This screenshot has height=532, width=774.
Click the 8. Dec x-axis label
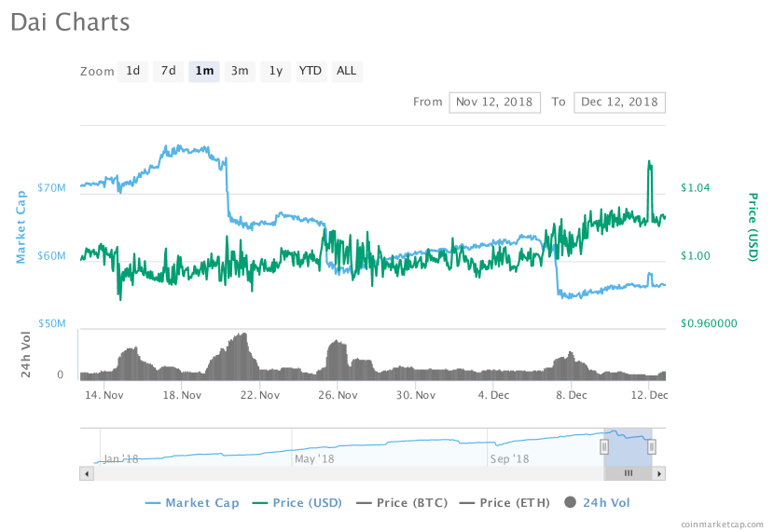coord(572,395)
